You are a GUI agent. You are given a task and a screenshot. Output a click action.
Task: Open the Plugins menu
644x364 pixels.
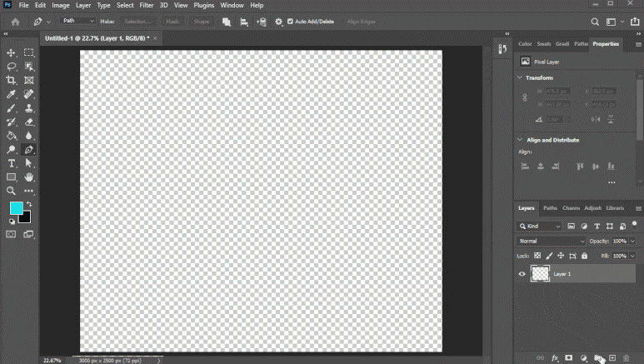(x=204, y=5)
